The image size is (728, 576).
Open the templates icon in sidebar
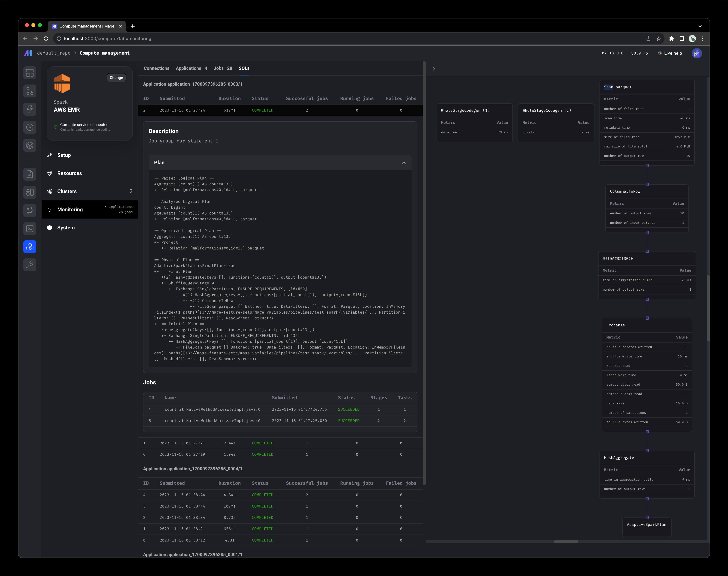(30, 192)
